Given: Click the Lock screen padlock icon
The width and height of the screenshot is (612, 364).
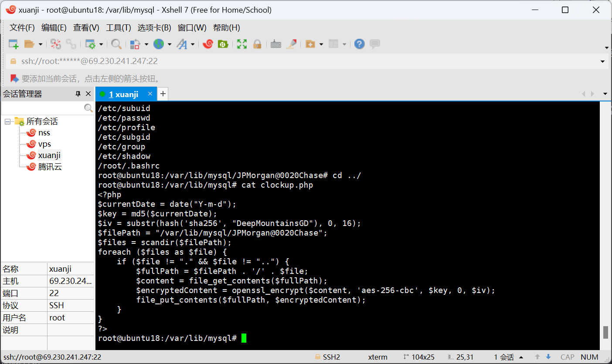Looking at the screenshot, I should point(257,44).
